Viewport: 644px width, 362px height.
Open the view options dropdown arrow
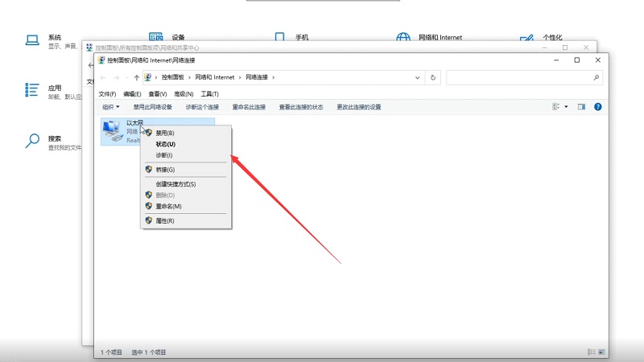click(x=566, y=107)
